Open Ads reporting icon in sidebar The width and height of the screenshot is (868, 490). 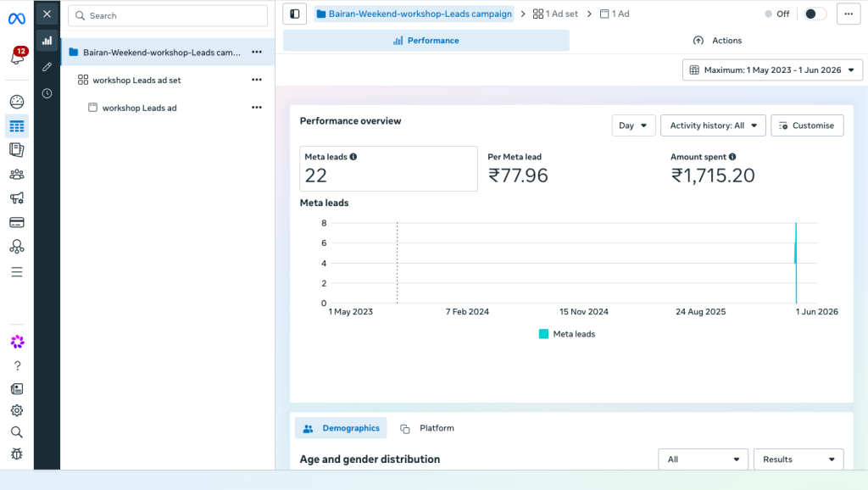(17, 150)
